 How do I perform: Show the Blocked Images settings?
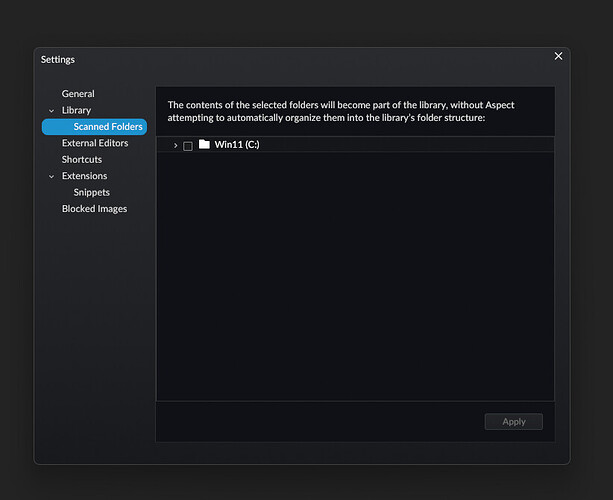click(x=94, y=209)
